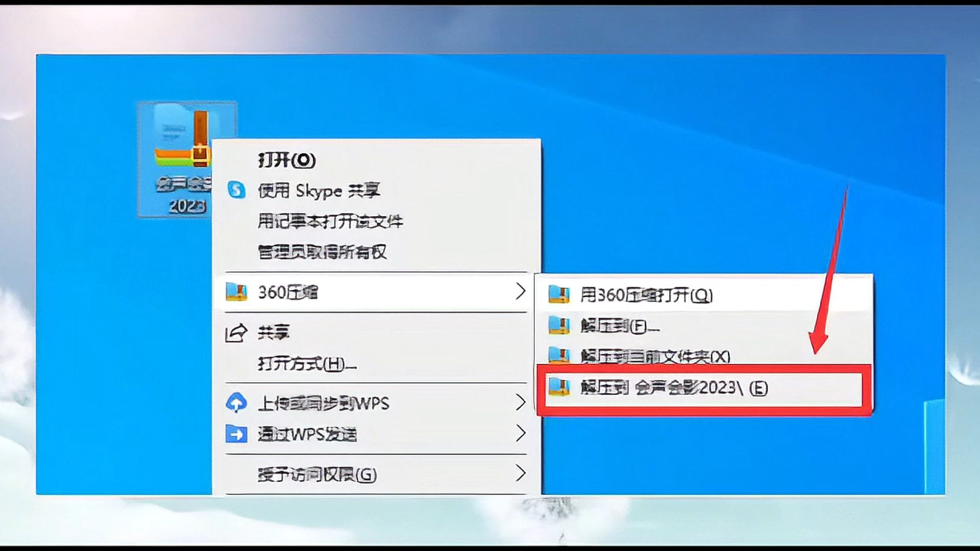Choose 共享 from the context menu
Image resolution: width=980 pixels, height=551 pixels.
(377, 333)
